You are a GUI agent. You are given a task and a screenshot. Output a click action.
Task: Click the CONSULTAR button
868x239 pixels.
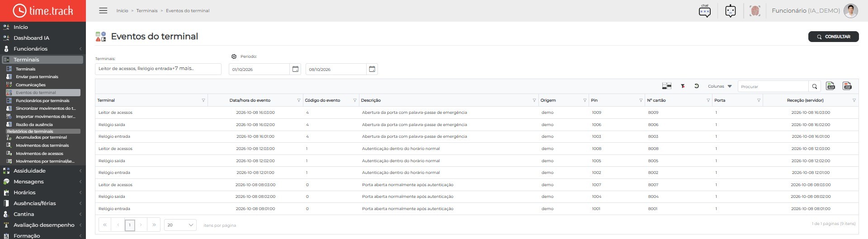point(833,37)
